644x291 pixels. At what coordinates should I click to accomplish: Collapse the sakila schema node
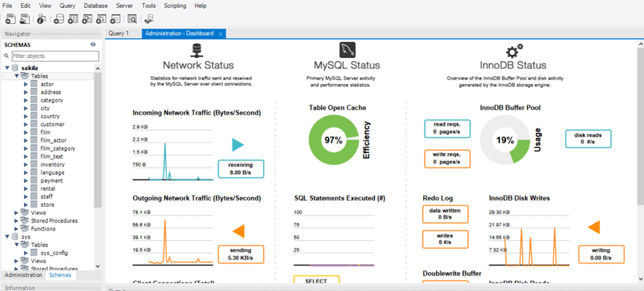click(7, 68)
